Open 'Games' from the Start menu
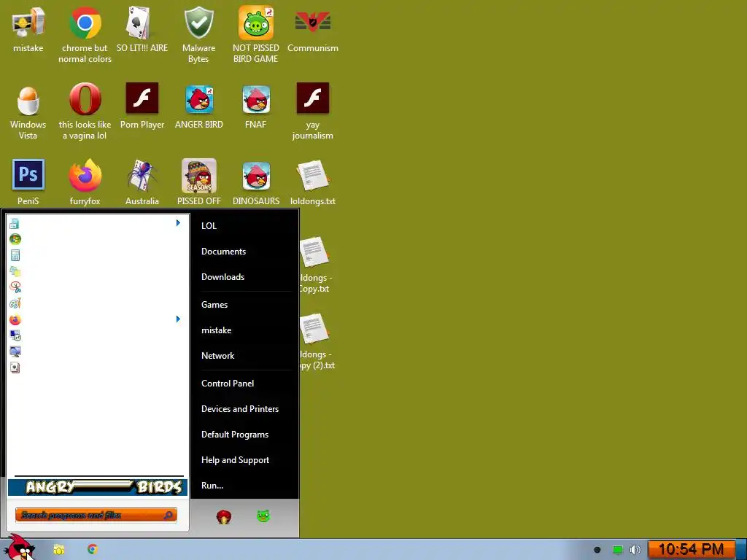The height and width of the screenshot is (560, 747). click(x=214, y=305)
